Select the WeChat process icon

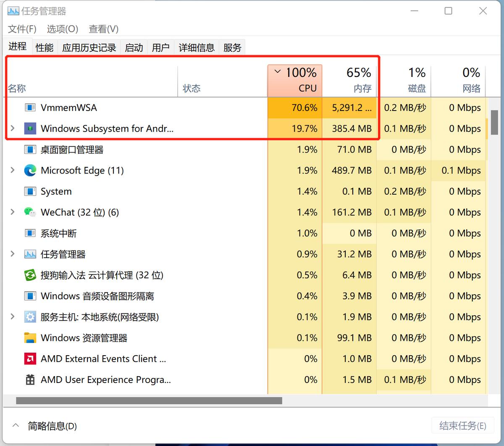[29, 212]
